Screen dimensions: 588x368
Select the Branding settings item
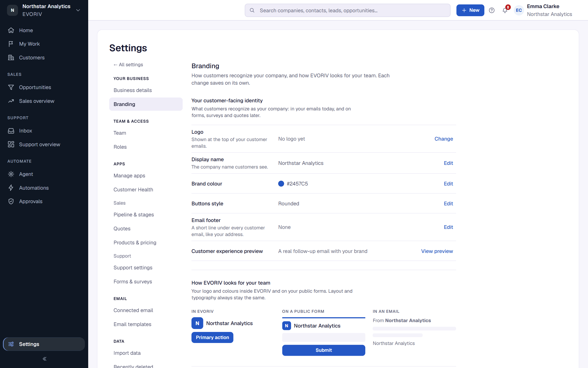146,104
